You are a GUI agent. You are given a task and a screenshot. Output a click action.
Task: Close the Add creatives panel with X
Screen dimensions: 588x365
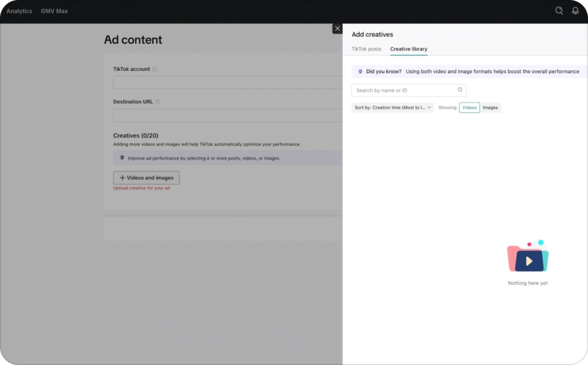[338, 29]
